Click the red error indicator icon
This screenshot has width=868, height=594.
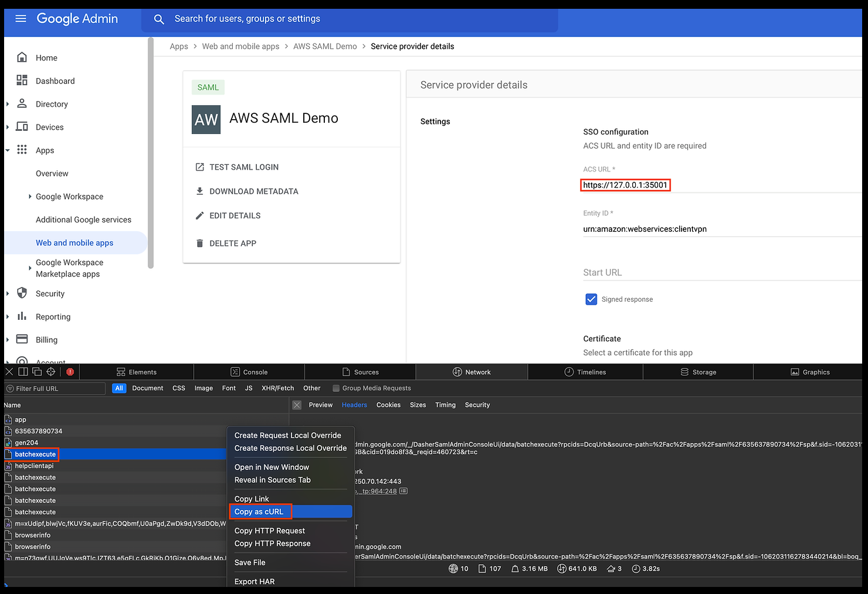pos(70,372)
